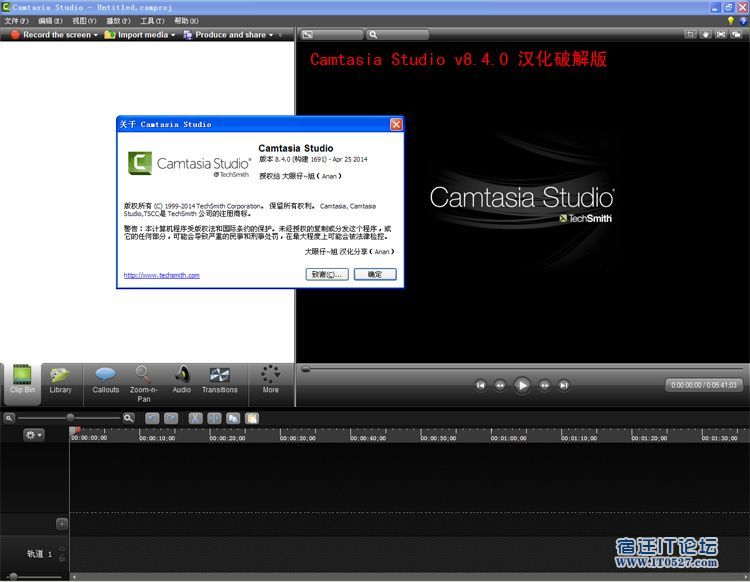The width and height of the screenshot is (750, 582).
Task: Click the Camtasia Studio app icon in title bar
Action: [6, 7]
